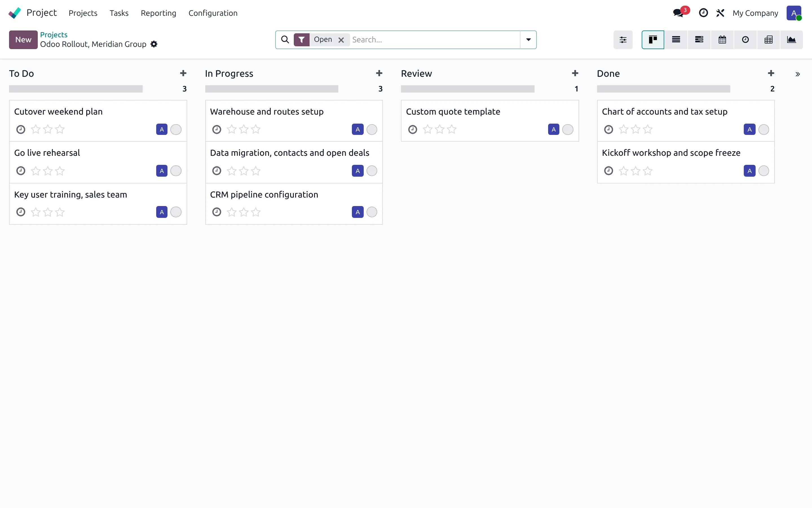
Task: Toggle state circle on Go live rehearsal
Action: pyautogui.click(x=176, y=171)
